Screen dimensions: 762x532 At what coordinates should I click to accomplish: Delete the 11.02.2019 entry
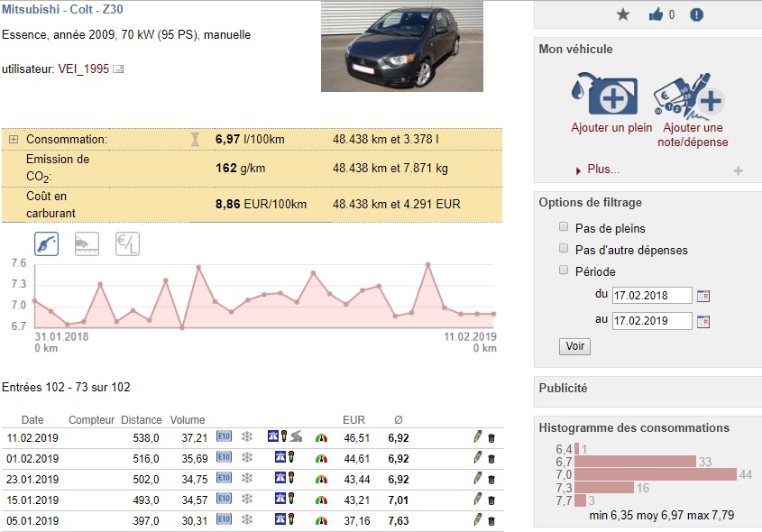tap(491, 437)
